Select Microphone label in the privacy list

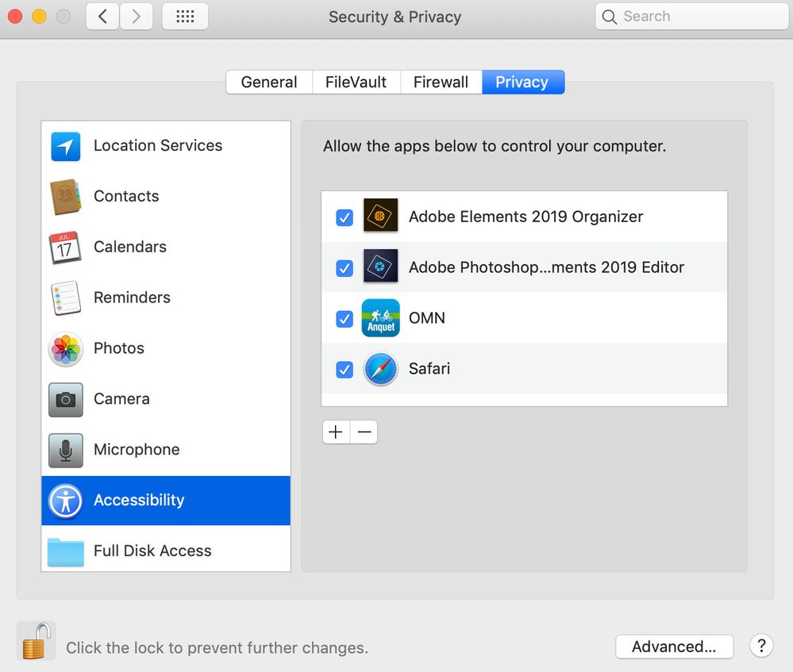click(137, 450)
